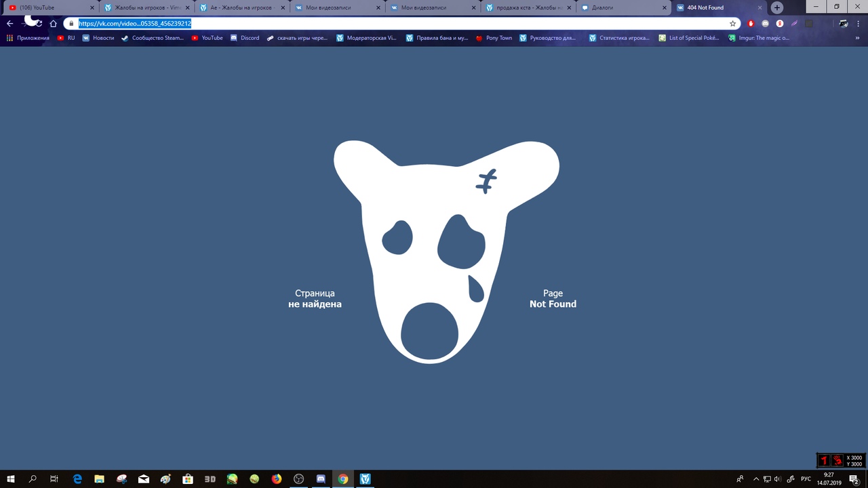Expand the hidden bookmarks overflow chevron
The width and height of the screenshot is (868, 488).
[x=858, y=38]
